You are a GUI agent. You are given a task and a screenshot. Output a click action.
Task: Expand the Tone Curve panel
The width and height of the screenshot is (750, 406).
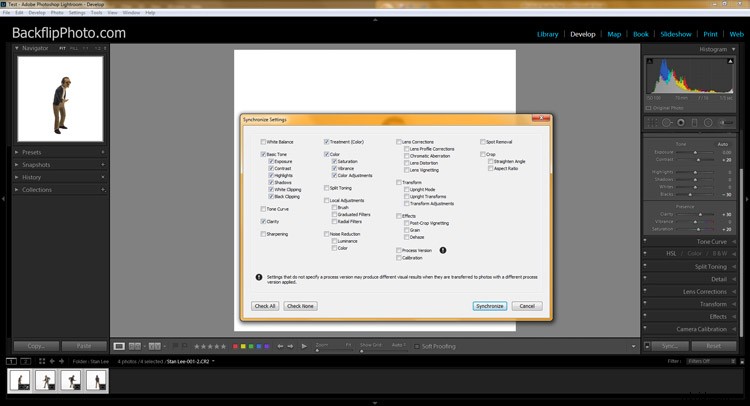(x=711, y=242)
